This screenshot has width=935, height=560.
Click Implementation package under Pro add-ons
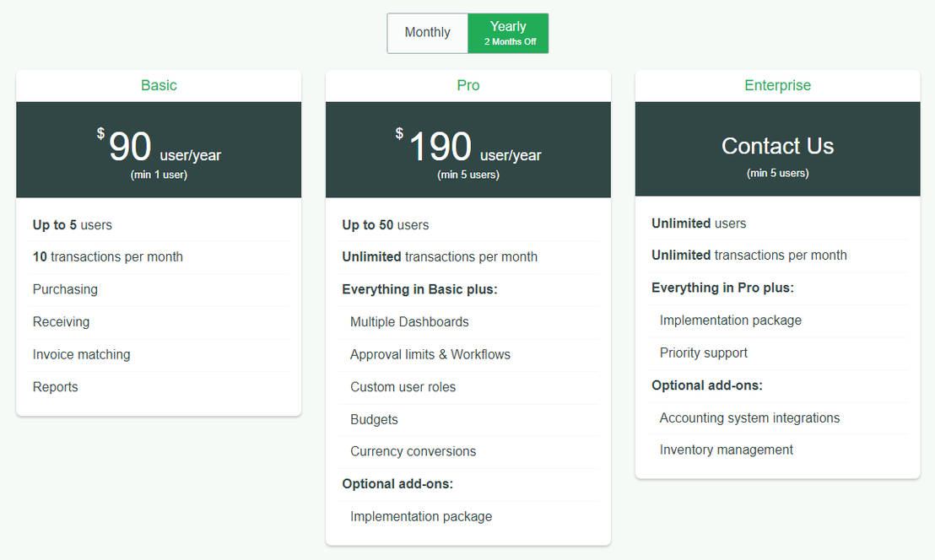coord(421,516)
